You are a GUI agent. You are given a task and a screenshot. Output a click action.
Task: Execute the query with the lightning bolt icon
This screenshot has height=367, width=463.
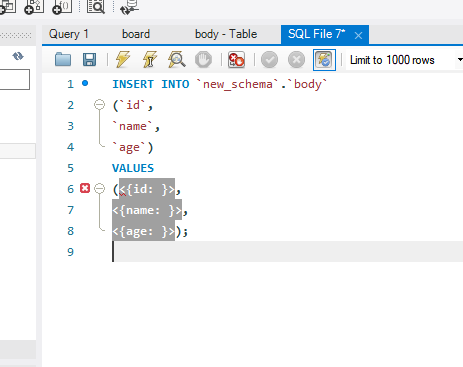(123, 60)
